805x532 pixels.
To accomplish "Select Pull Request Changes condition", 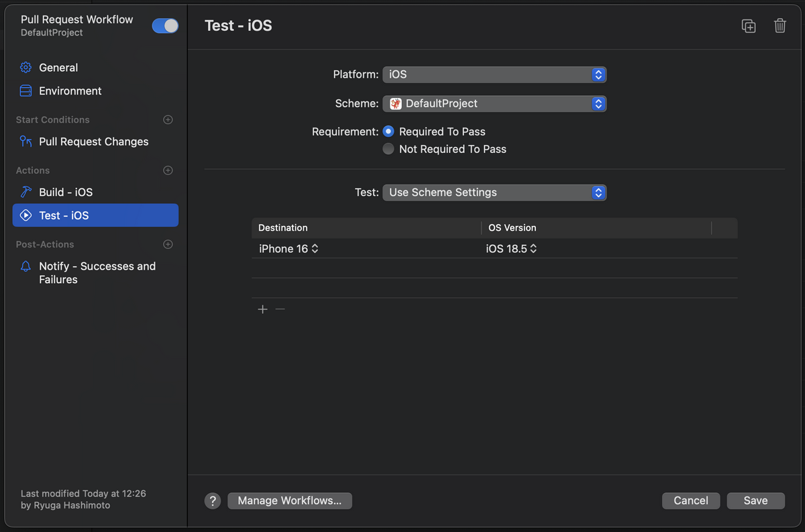I will pos(95,142).
